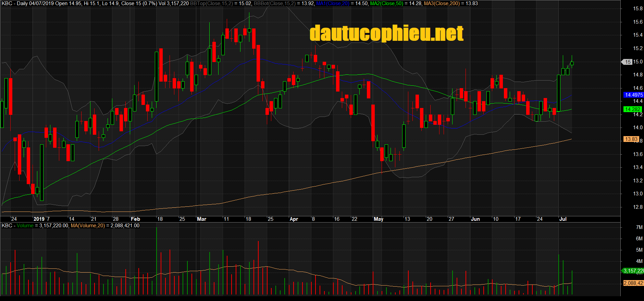Image resolution: width=644 pixels, height=301 pixels.
Task: Select the MA1(Close,20) legend label
Action: click(332, 3)
